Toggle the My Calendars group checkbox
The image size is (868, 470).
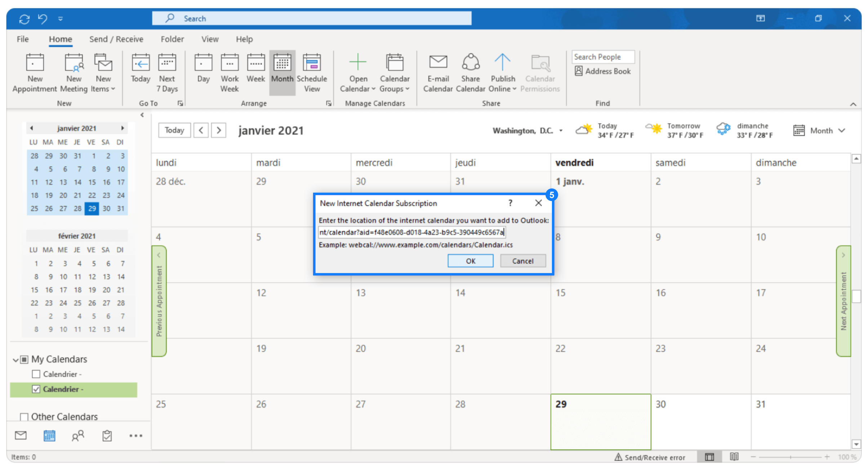(x=24, y=359)
